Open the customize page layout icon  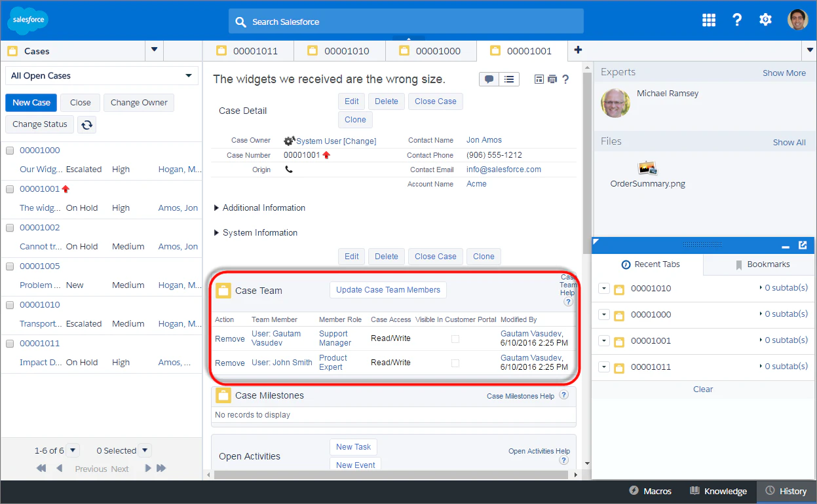tap(539, 79)
